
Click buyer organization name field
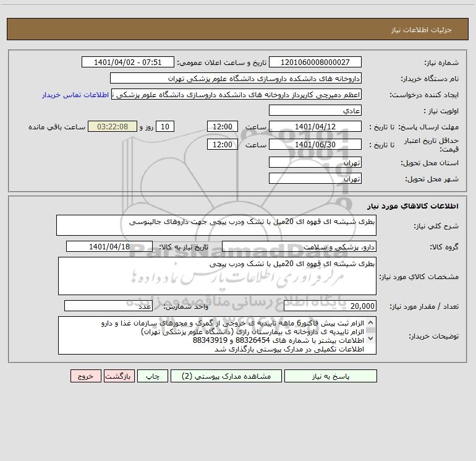(236, 78)
